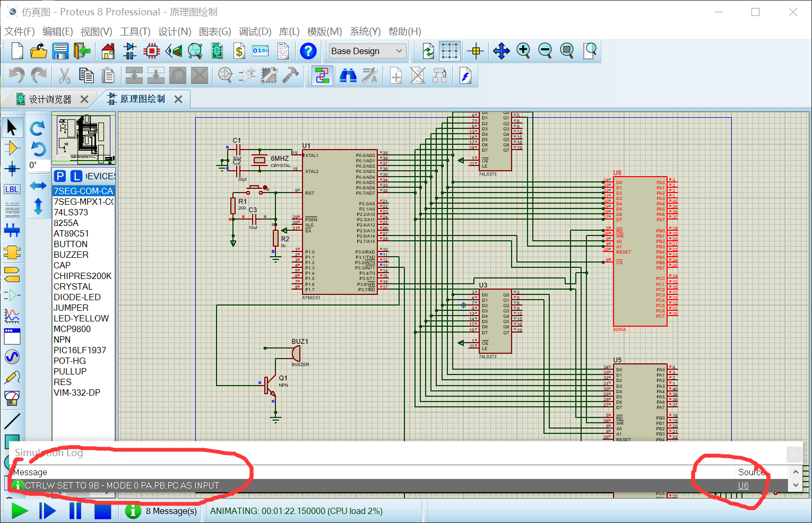The image size is (812, 523).
Task: Save project with the floppy disk icon
Action: 61,51
